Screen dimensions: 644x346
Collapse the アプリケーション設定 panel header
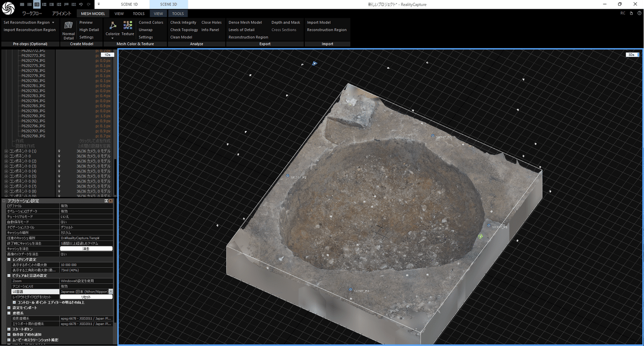pos(3,201)
